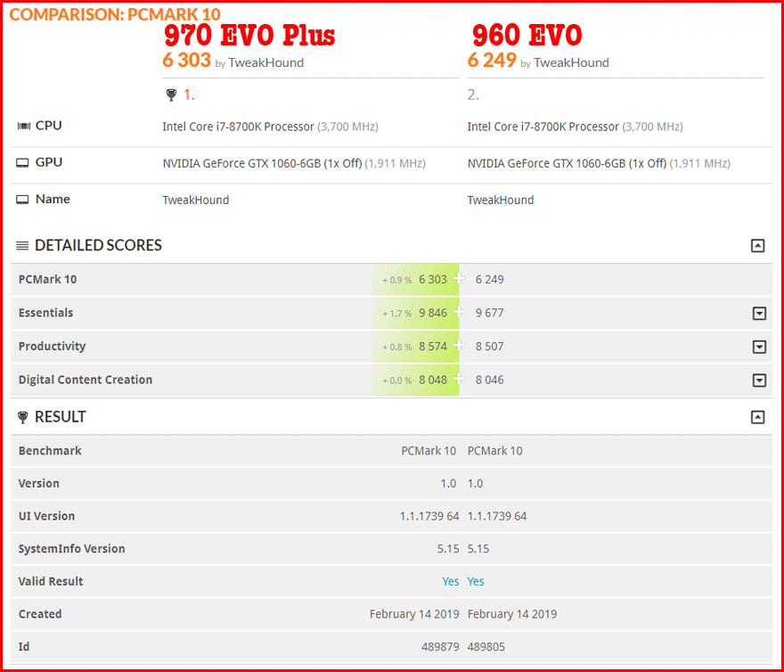Click the right GPU GeForce GTX 1060 text

tap(567, 163)
